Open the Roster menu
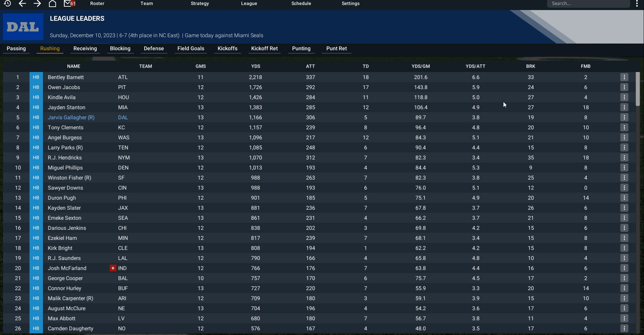Screen dimensions: 644x335 click(97, 3)
